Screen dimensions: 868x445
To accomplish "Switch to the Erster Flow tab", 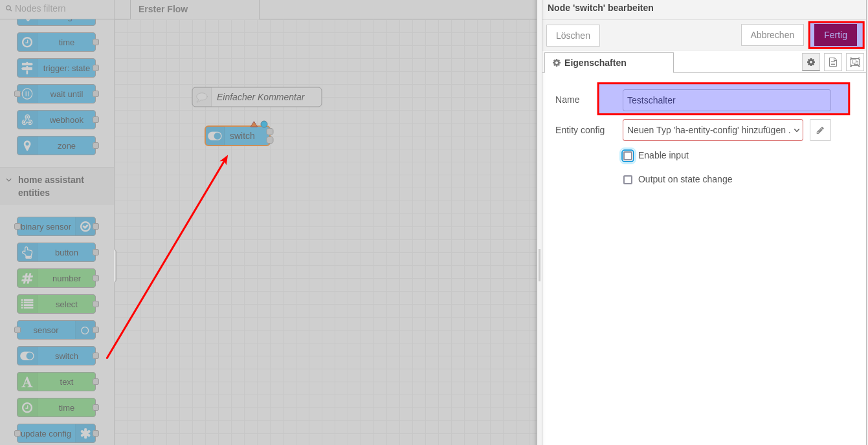I will (x=163, y=9).
